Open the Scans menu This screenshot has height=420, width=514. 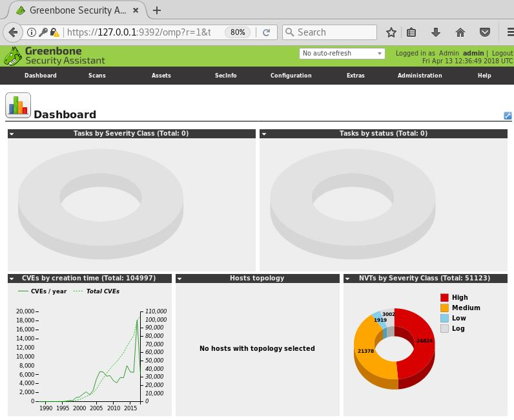click(97, 76)
